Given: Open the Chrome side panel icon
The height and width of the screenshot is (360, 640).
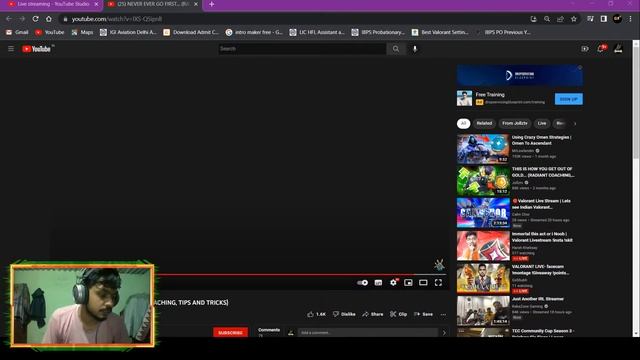Looking at the screenshot, I should pyautogui.click(x=604, y=19).
